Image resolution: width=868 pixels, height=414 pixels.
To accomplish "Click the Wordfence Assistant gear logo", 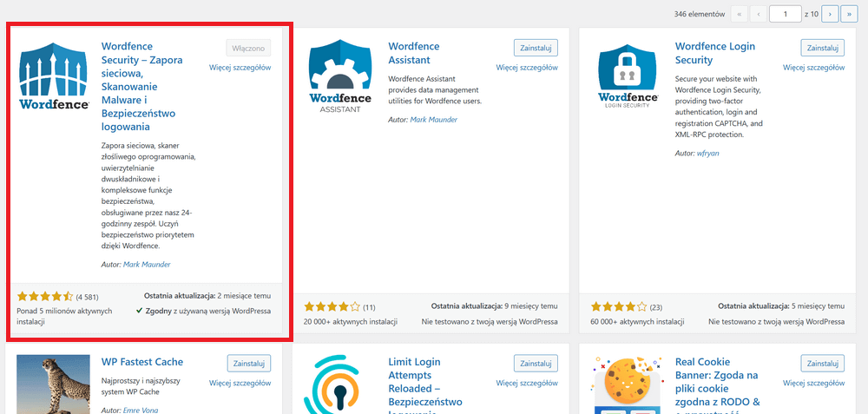I will (x=340, y=75).
